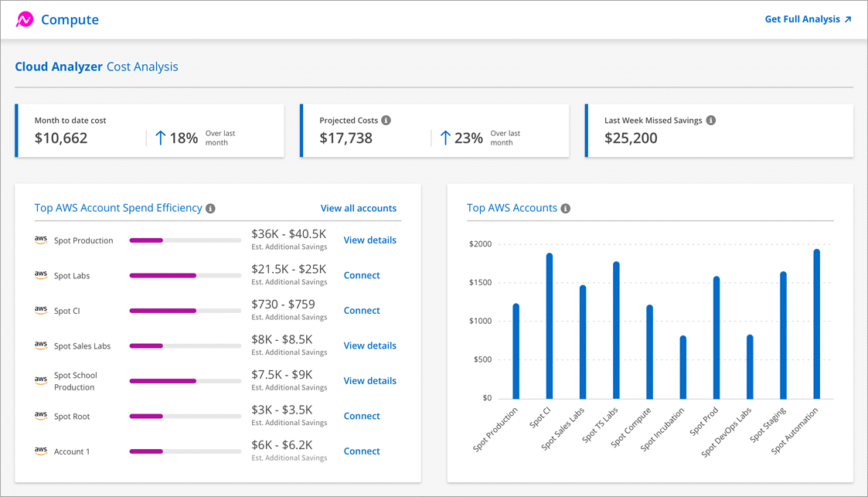
Task: Click info icon beside Projected Costs
Action: tap(386, 120)
